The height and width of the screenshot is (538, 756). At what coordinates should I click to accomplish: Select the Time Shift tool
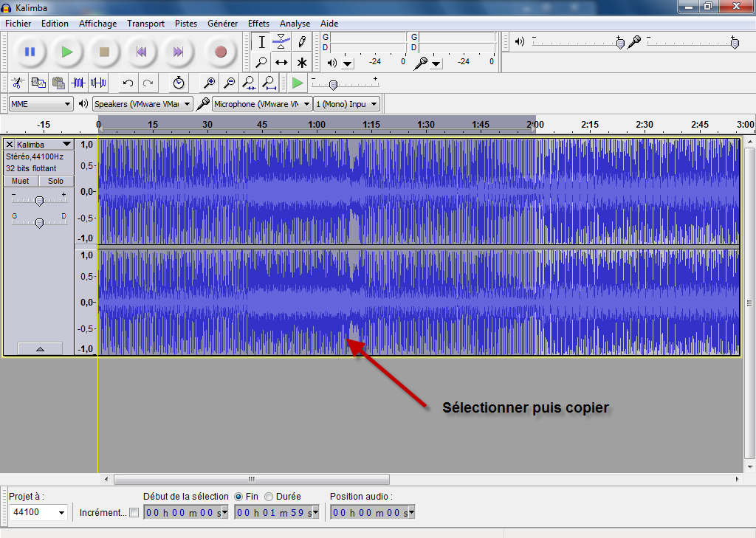(x=281, y=62)
